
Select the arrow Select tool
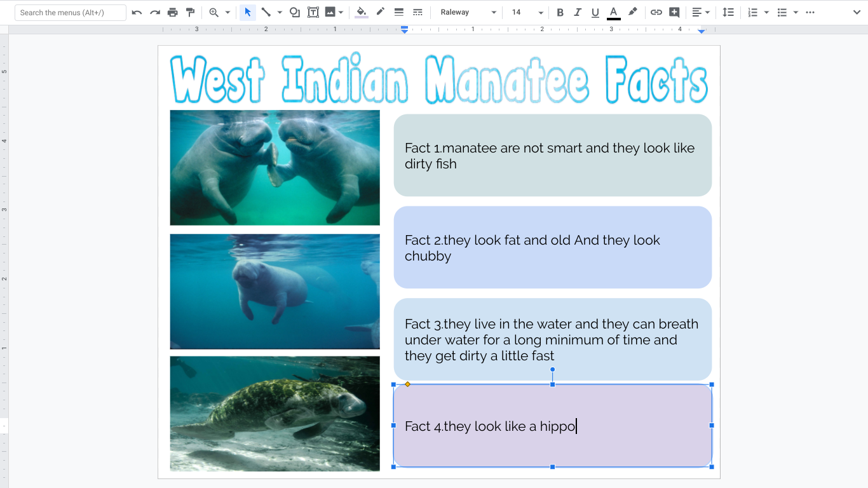tap(247, 12)
